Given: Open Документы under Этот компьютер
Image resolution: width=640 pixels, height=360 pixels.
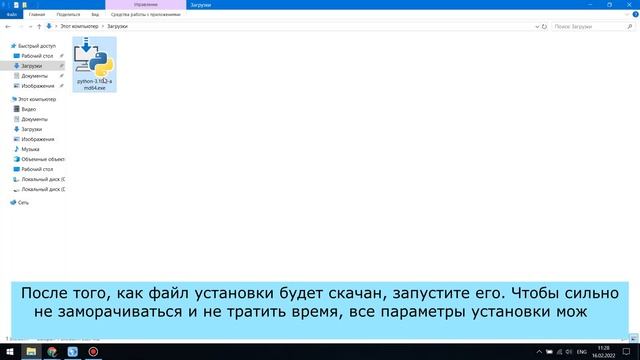Looking at the screenshot, I should point(34,119).
